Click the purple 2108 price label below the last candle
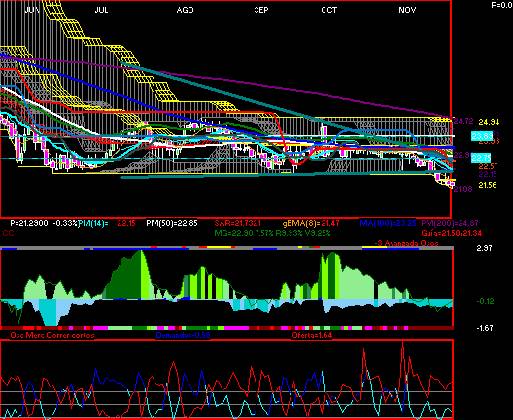Screen dimensions: 513x420 click(463, 189)
